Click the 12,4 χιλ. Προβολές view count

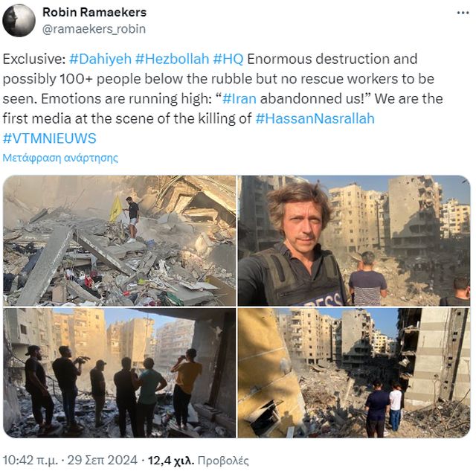199,461
